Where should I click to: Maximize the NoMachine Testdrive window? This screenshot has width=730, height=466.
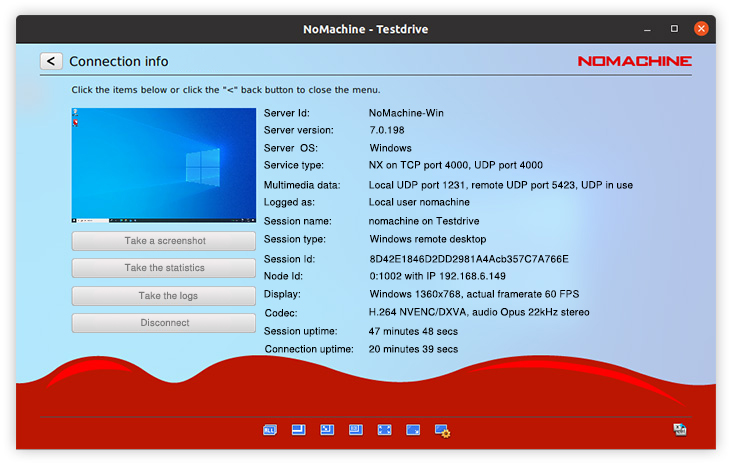pos(674,29)
